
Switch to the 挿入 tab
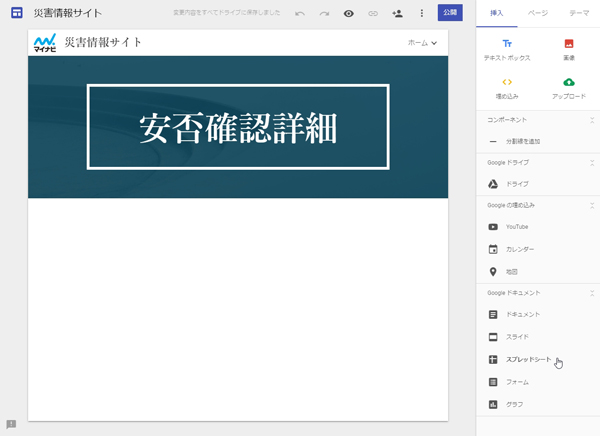[497, 13]
